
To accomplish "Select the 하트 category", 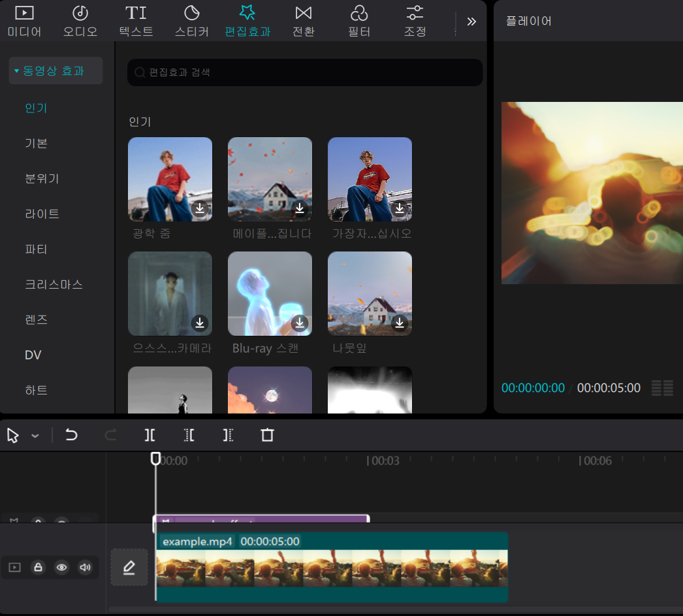I will [36, 390].
